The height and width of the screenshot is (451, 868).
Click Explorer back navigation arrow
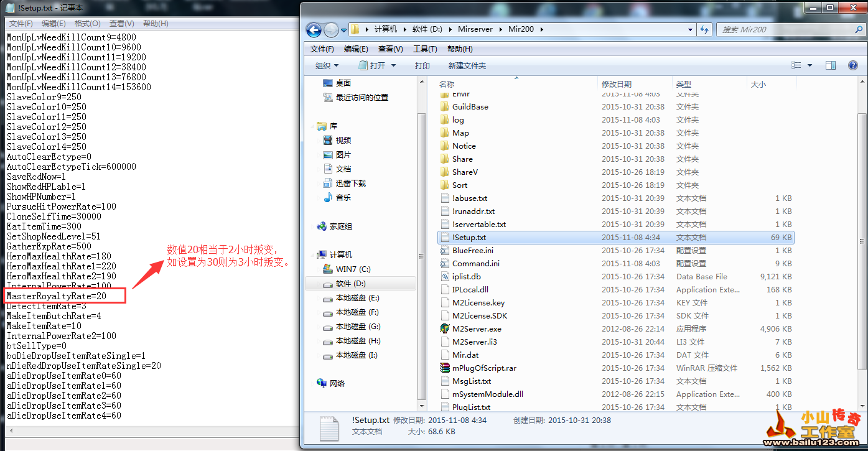[x=314, y=29]
